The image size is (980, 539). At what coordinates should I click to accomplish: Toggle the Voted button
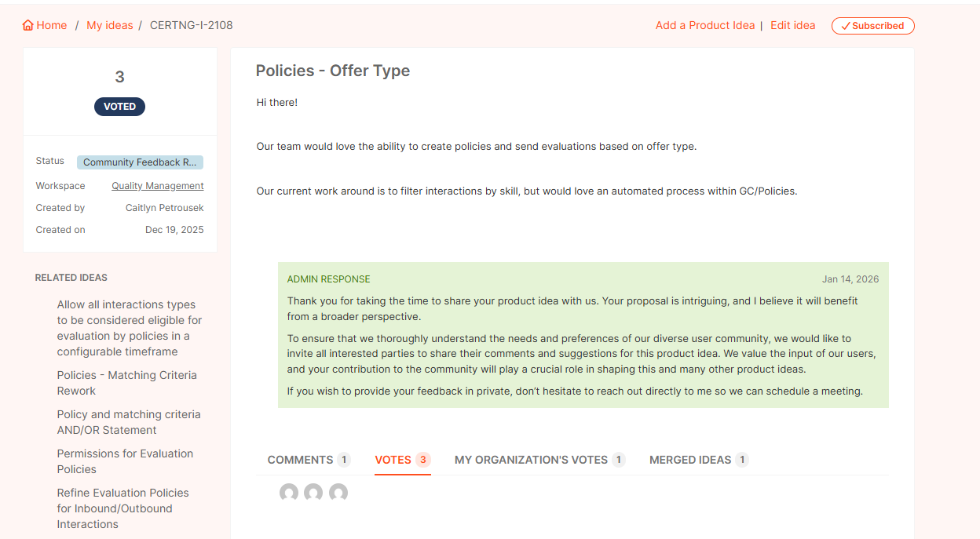tap(119, 107)
